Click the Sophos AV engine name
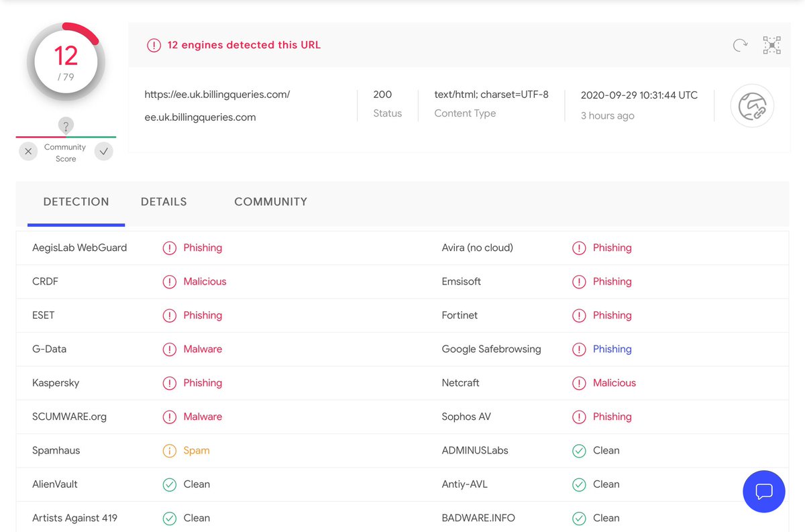 [x=467, y=417]
